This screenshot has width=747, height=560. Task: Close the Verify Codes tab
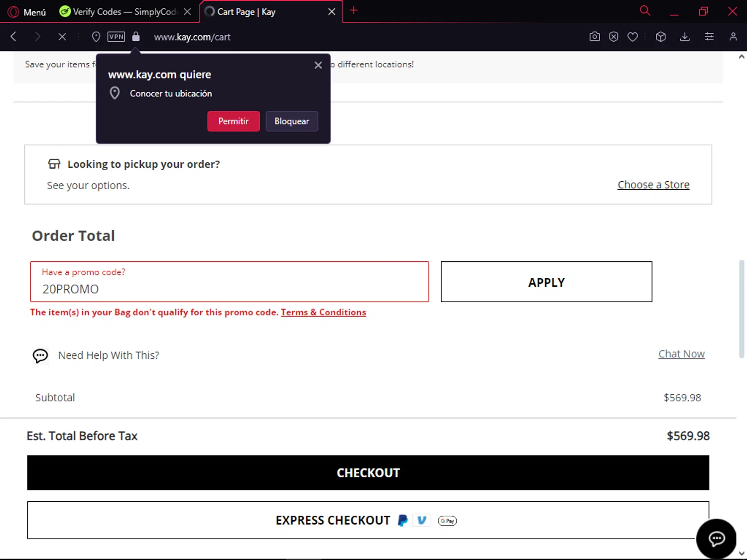(187, 11)
